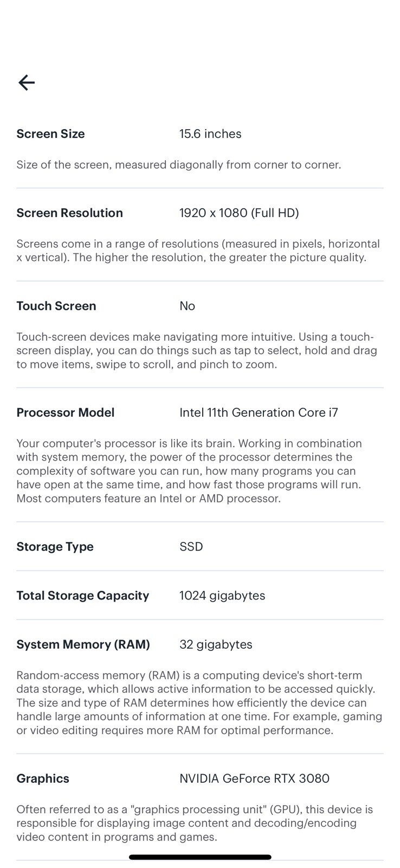Tap the 1024 gigabytes value

pyautogui.click(x=222, y=596)
